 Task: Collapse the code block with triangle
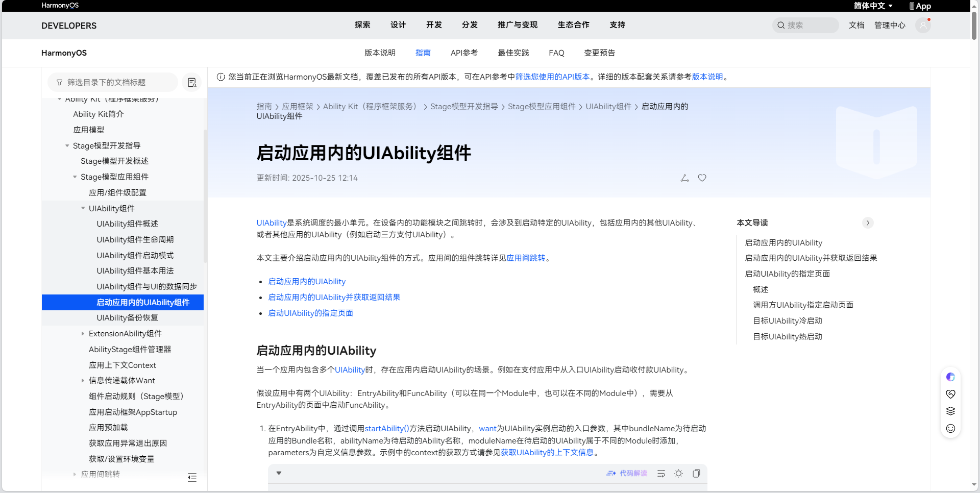(279, 473)
